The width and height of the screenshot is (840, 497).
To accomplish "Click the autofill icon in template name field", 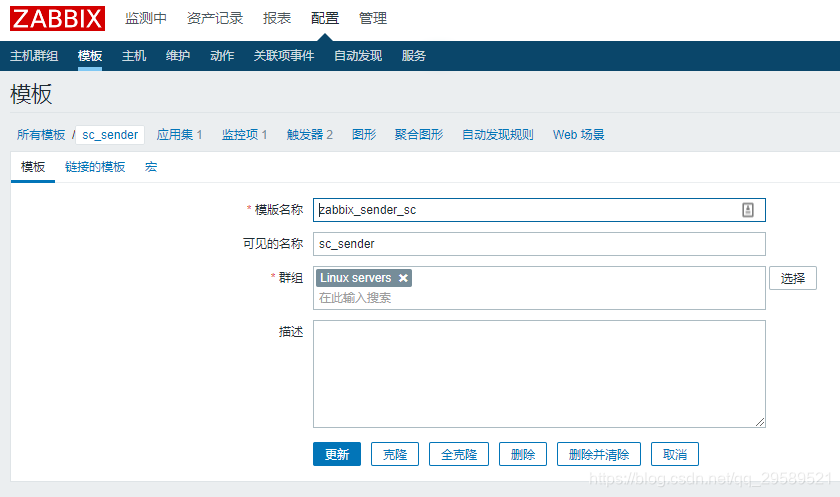I will [748, 210].
